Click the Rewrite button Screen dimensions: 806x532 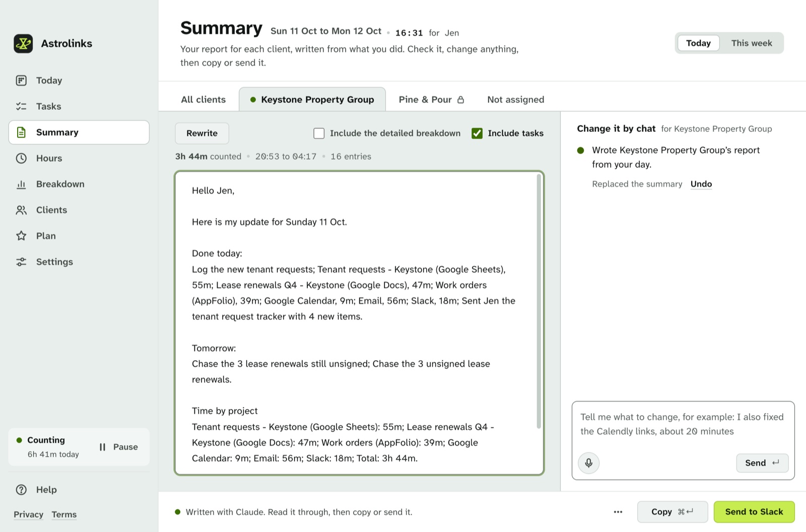point(202,133)
